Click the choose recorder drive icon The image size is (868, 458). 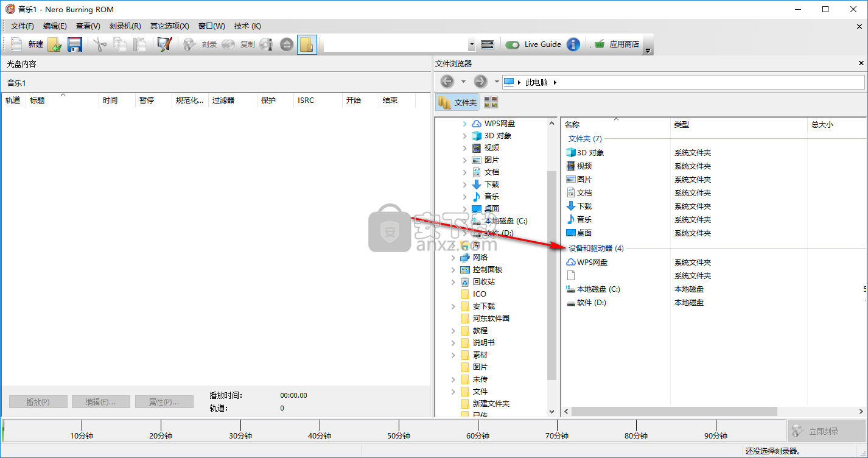[x=487, y=44]
